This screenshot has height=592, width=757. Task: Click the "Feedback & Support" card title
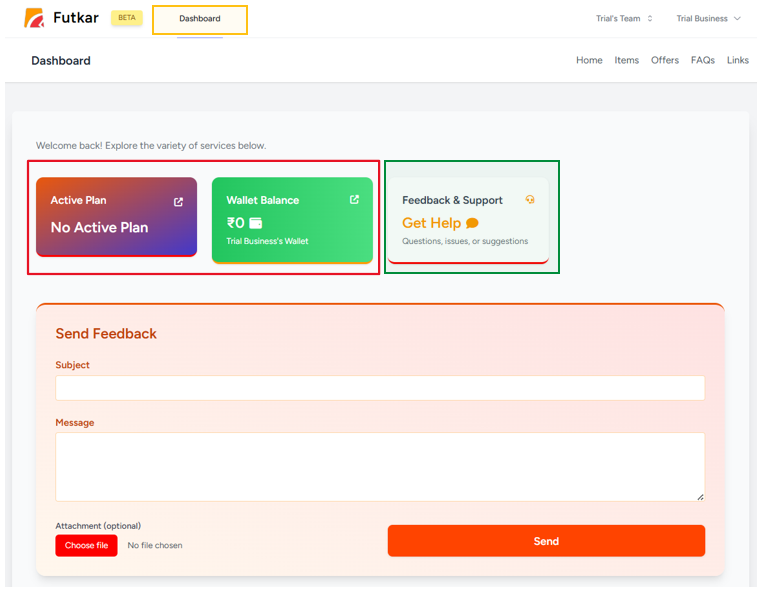click(x=452, y=200)
